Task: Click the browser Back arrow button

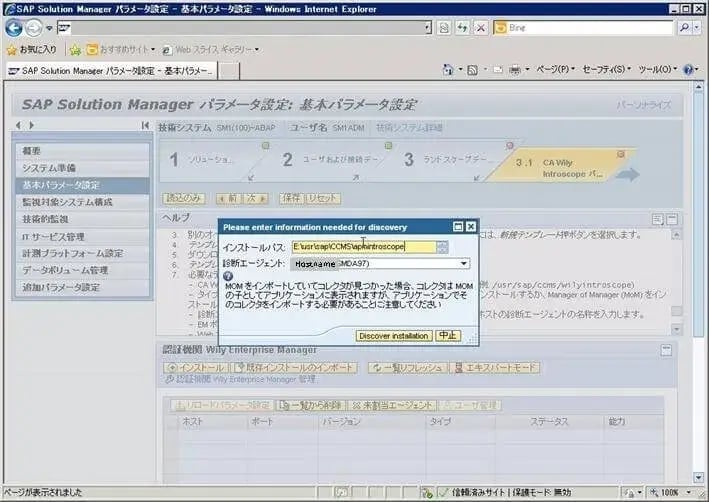Action: 14,28
